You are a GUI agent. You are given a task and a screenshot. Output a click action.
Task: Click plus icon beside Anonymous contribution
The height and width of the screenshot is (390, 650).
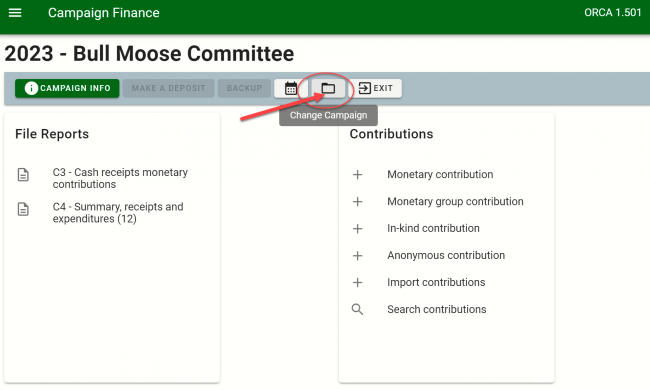pos(357,255)
